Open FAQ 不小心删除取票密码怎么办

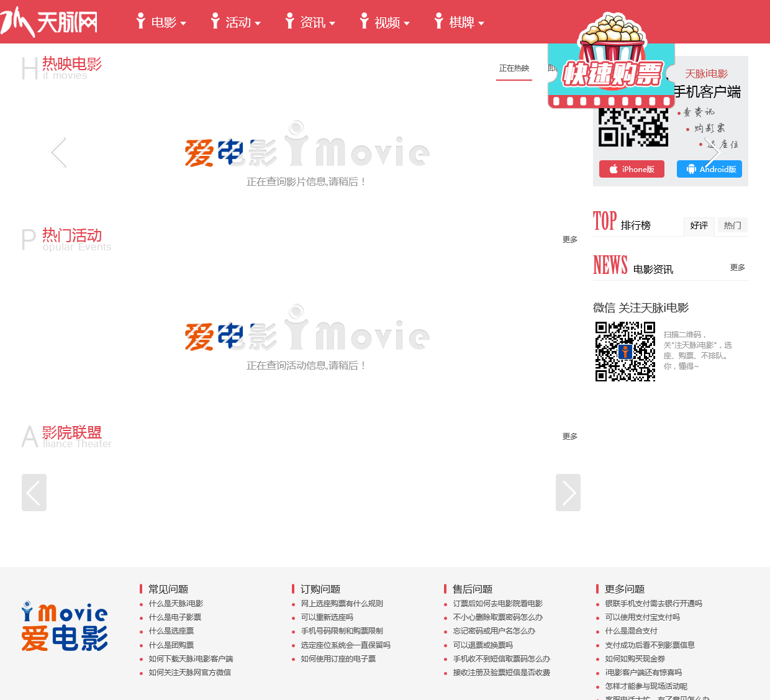pyautogui.click(x=498, y=617)
